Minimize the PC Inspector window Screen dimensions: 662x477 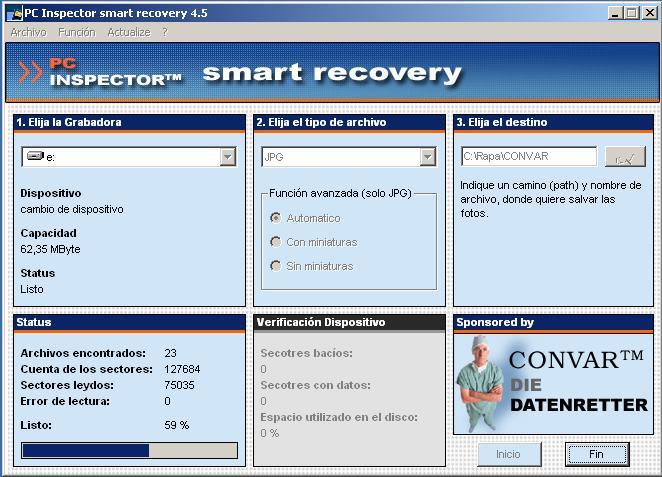point(615,13)
